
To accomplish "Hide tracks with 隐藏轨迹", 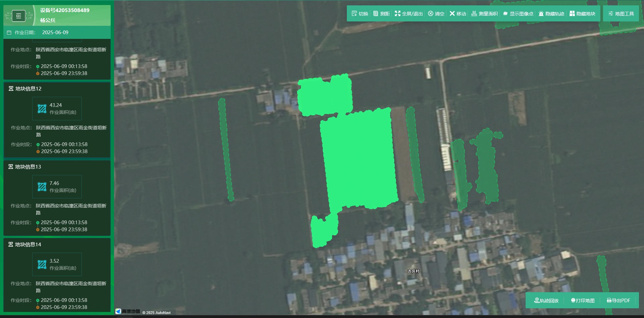I will [551, 14].
